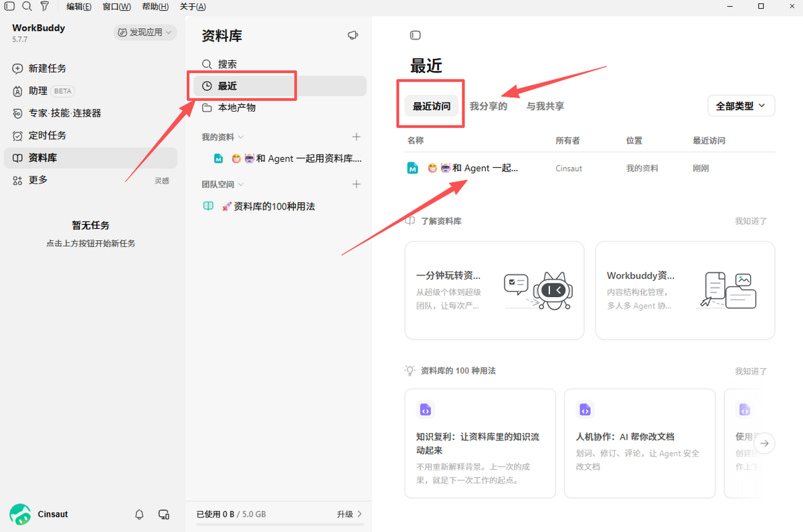803x532 pixels.
Task: Open the 一分钟玩转资料库 guide card
Action: 495,290
